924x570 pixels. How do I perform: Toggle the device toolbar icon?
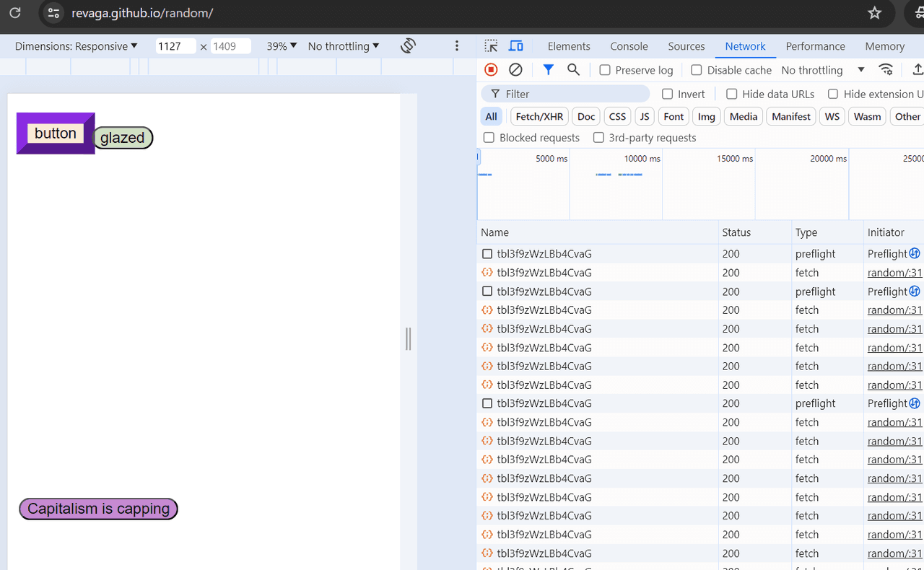click(x=516, y=46)
